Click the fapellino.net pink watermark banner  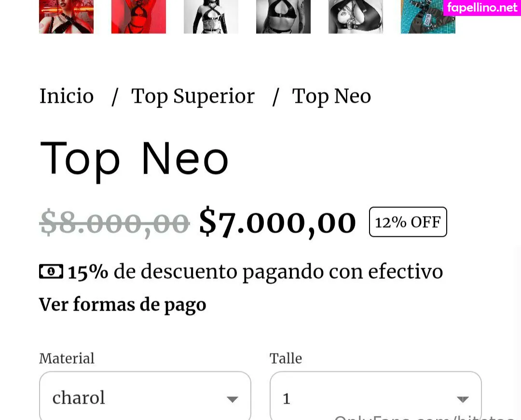click(x=482, y=8)
